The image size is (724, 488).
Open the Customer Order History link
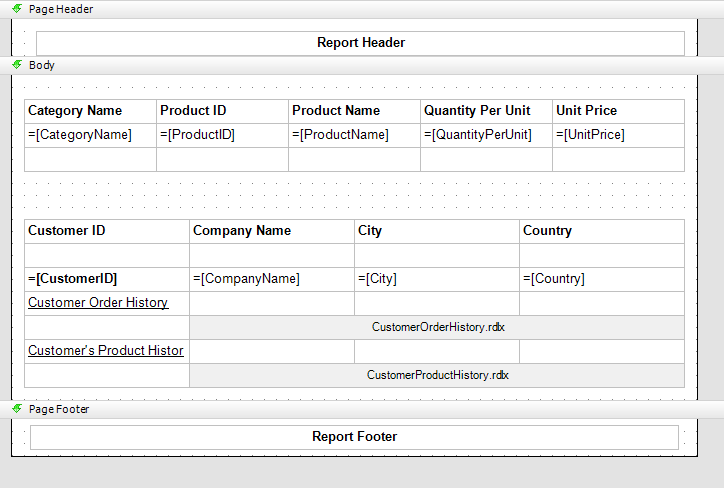[x=98, y=302]
